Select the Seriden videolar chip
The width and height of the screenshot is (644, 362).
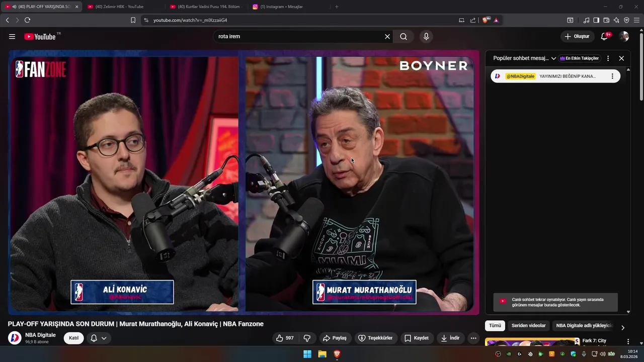click(x=528, y=326)
